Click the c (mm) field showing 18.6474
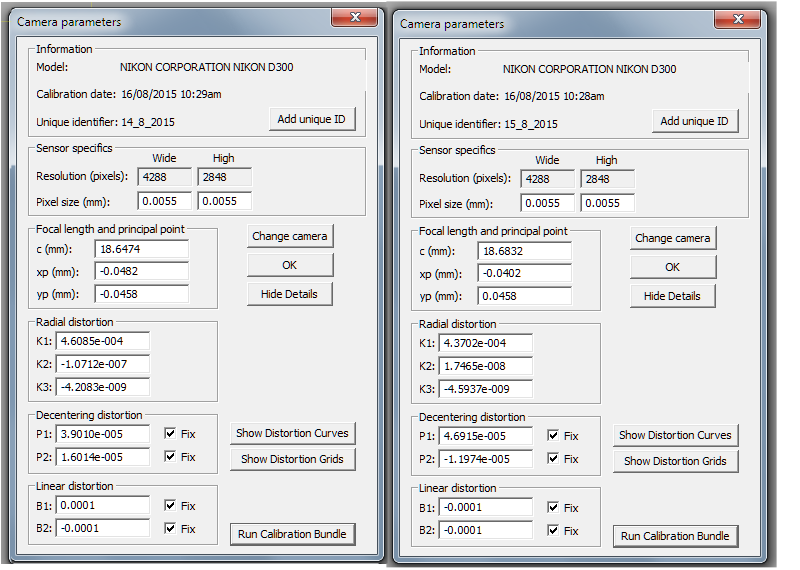Screen dimensions: 800x570 (141, 249)
